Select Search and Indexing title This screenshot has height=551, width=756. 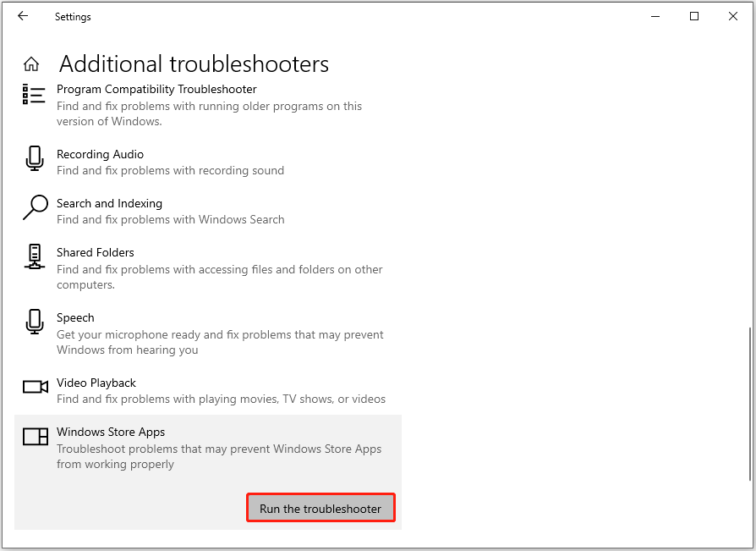coord(109,204)
